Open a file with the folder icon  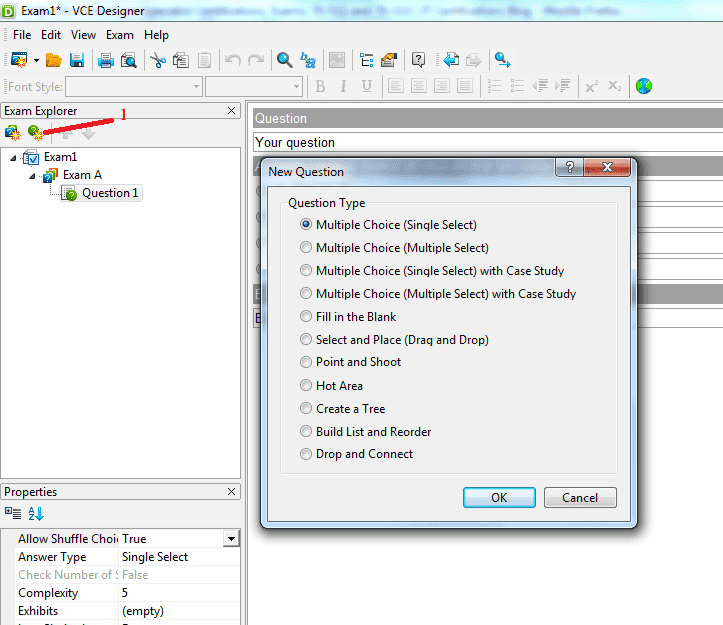tap(54, 60)
